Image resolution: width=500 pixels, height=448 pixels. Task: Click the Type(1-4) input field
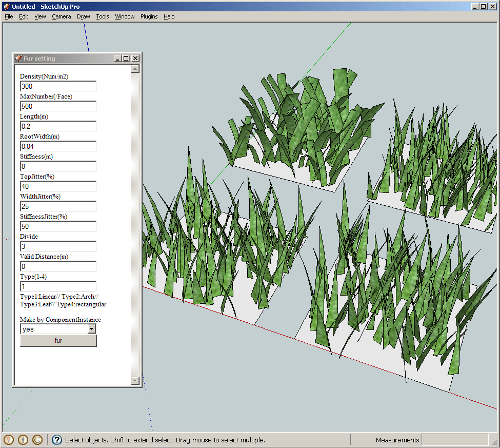click(58, 286)
